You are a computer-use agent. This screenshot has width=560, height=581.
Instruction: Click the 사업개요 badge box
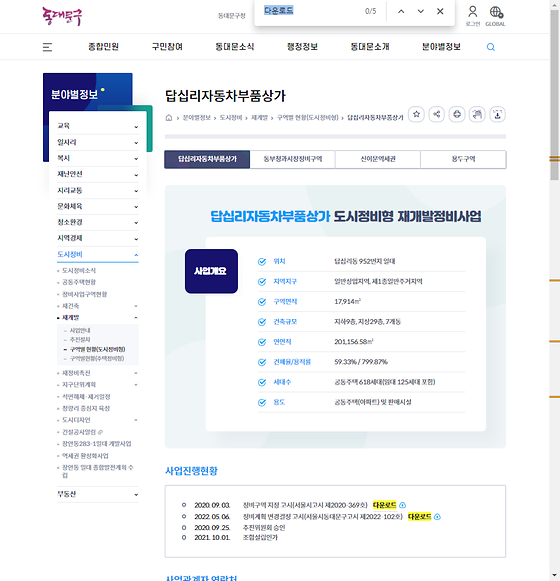(x=211, y=271)
